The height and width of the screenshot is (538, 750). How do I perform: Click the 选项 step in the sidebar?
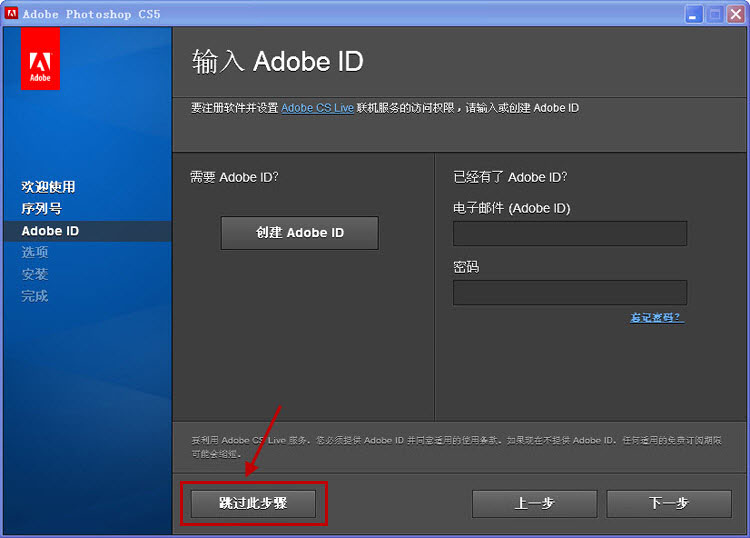[x=35, y=253]
